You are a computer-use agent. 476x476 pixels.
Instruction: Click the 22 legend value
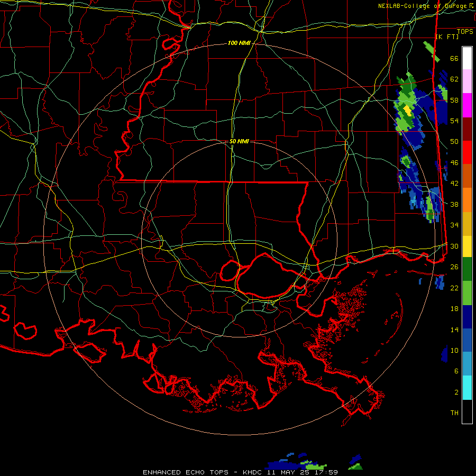click(454, 288)
